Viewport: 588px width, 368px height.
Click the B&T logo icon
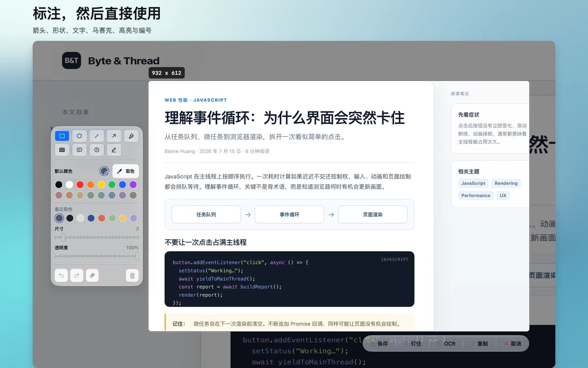tap(71, 61)
